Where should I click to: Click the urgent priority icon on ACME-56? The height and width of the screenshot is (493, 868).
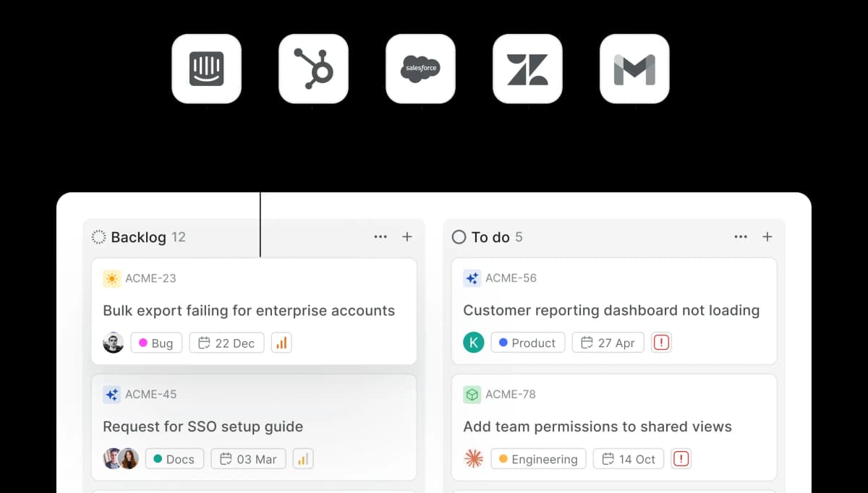(x=661, y=342)
